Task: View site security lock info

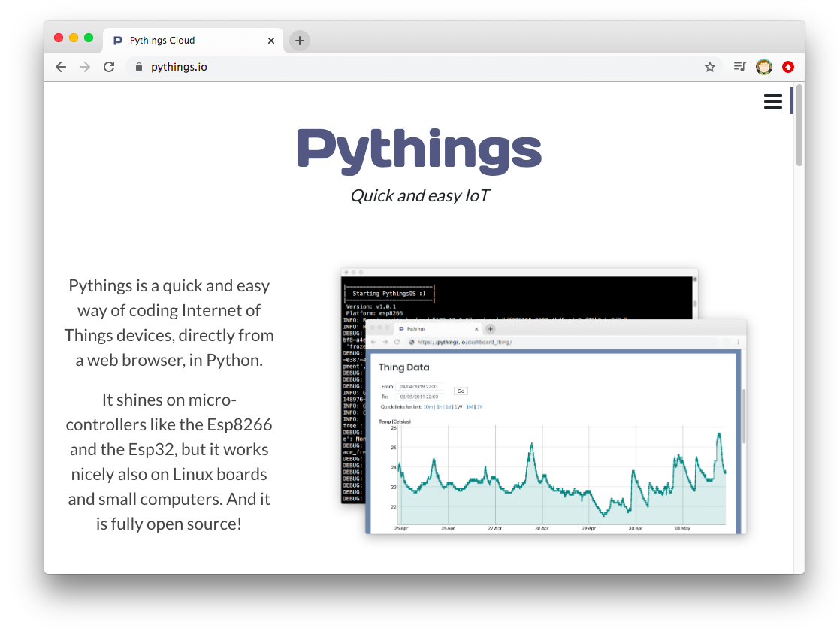Action: pyautogui.click(x=139, y=67)
